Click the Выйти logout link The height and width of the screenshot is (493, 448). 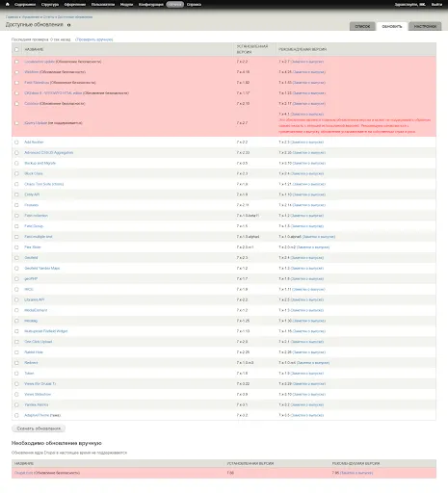[436, 5]
